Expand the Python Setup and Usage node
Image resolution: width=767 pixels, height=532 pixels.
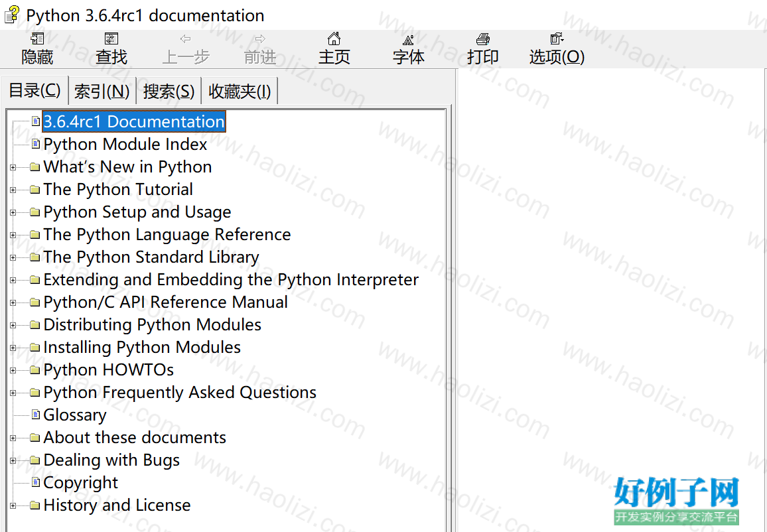13,212
